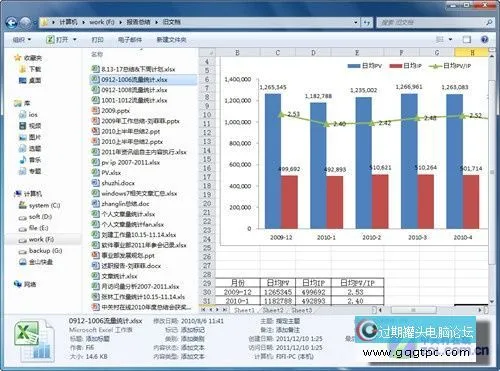Screen dimensions: 500x371
Task: Open drive file (E:)
Action: pyautogui.click(x=34, y=228)
